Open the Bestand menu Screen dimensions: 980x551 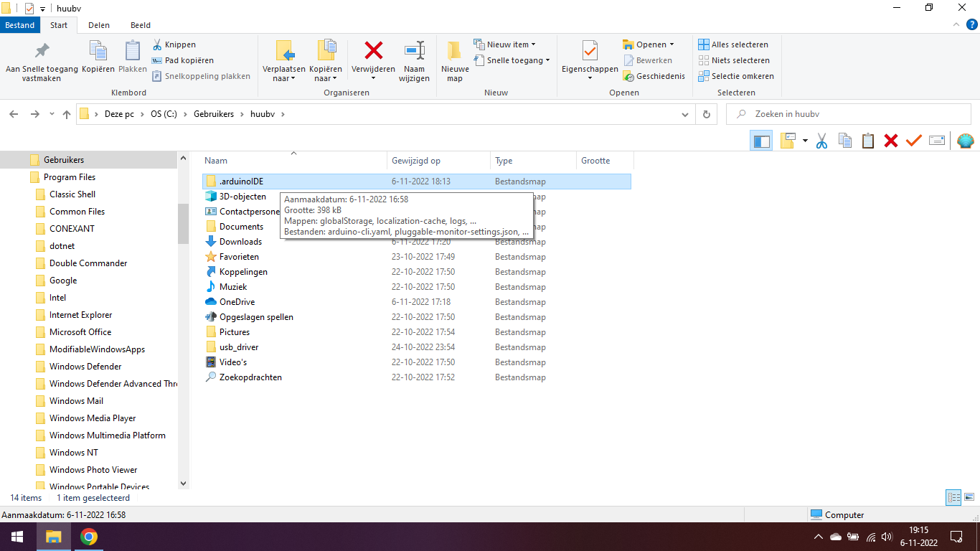(20, 25)
